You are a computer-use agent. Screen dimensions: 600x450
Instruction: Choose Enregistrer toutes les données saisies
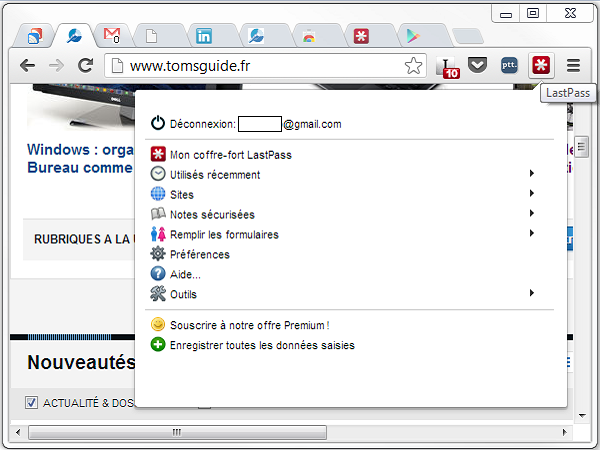tap(262, 345)
